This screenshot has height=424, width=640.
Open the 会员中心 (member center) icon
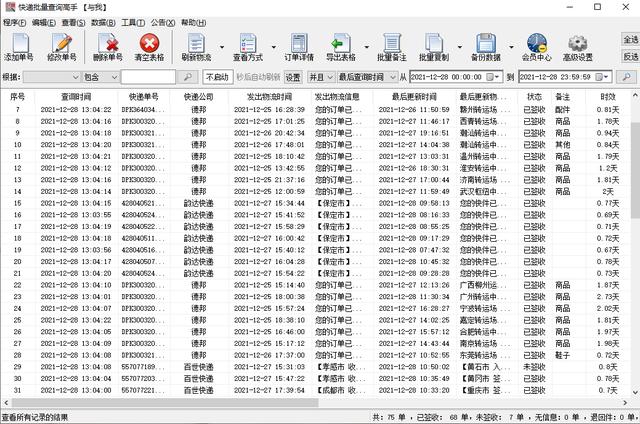pyautogui.click(x=536, y=45)
